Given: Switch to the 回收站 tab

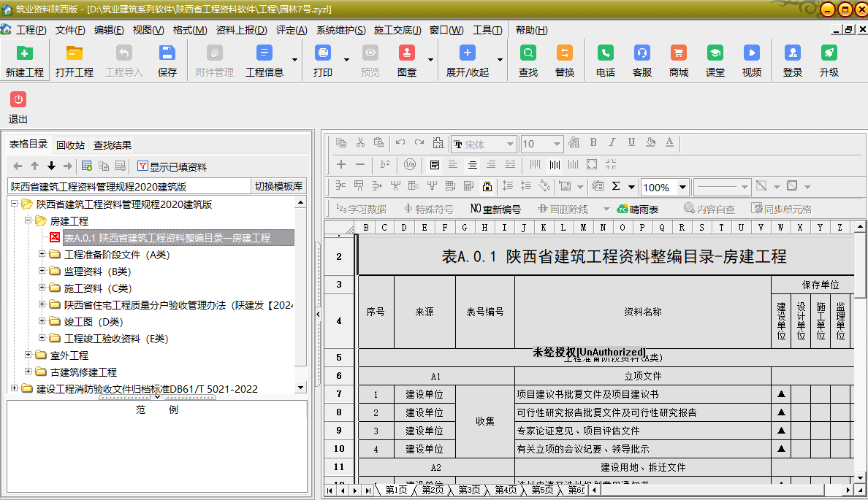Looking at the screenshot, I should click(x=71, y=145).
